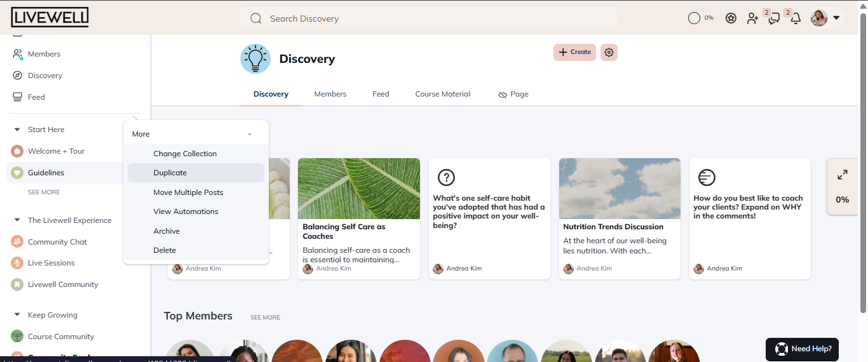Open the Page tab
868x362 pixels.
[513, 94]
